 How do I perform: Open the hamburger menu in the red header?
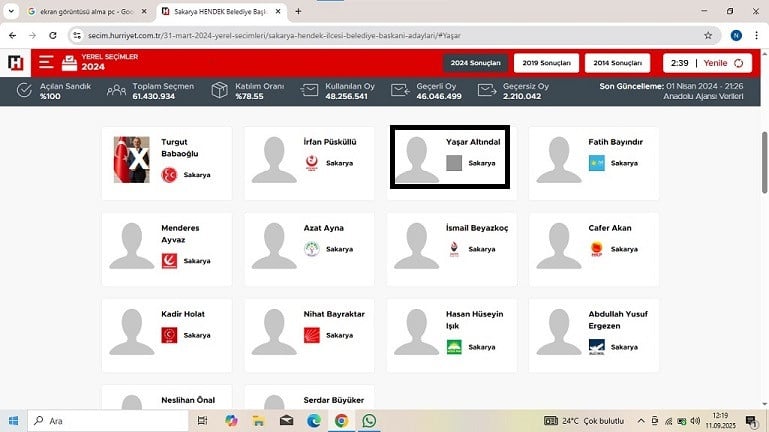pyautogui.click(x=46, y=63)
